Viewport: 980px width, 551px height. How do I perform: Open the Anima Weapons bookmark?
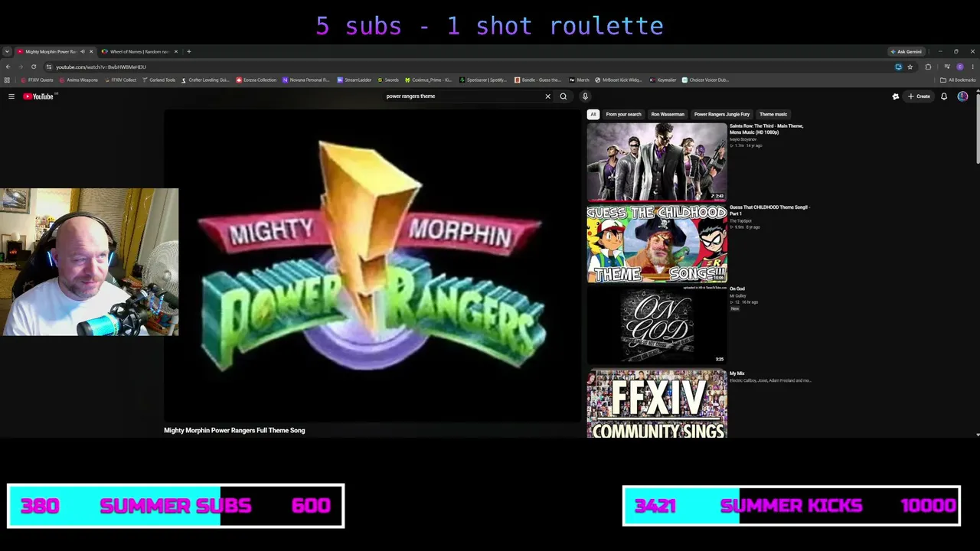tap(79, 80)
